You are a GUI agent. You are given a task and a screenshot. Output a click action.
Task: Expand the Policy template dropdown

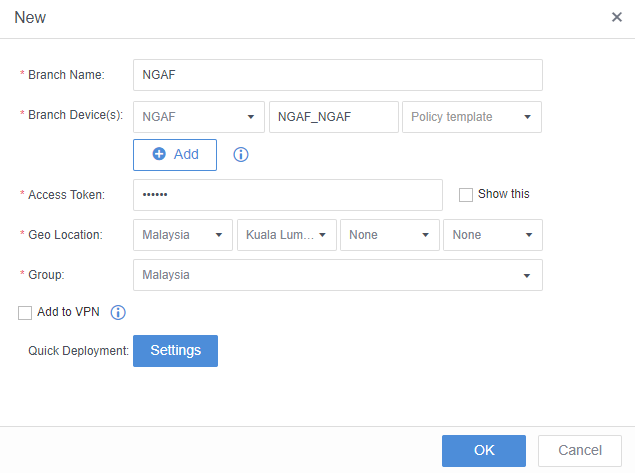[470, 117]
